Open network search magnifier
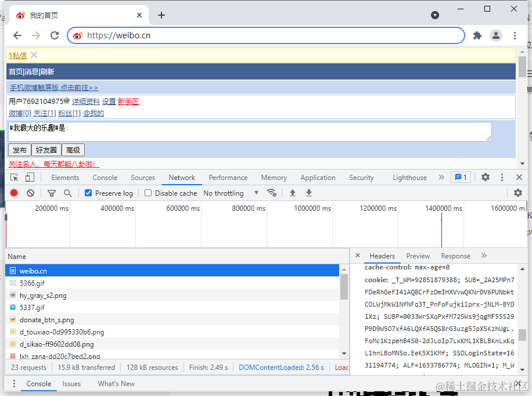Image resolution: width=532 pixels, height=396 pixels. [x=68, y=193]
